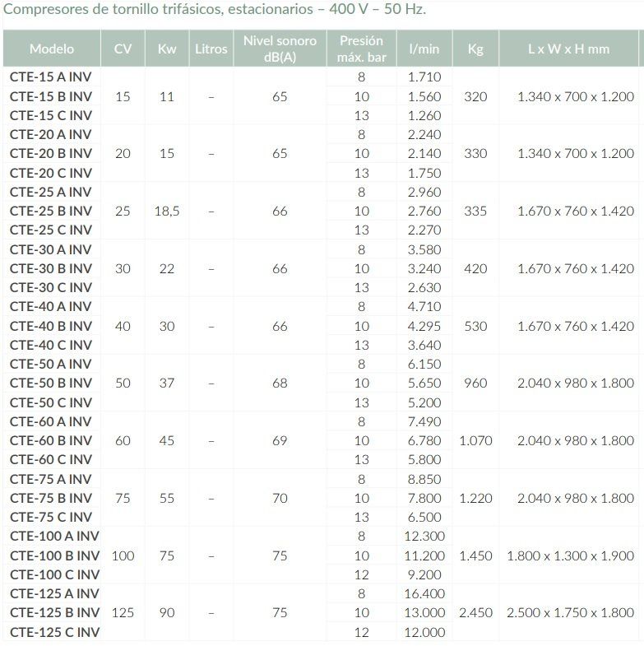Click the L x W x H mm header
This screenshot has width=644, height=646.
point(568,49)
